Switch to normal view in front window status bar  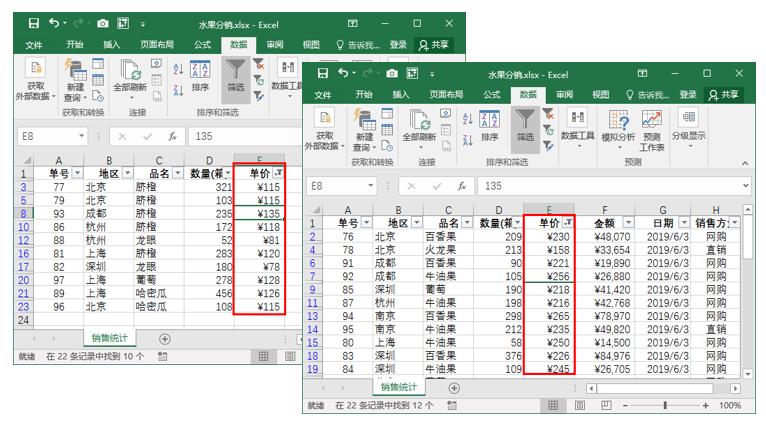point(553,405)
